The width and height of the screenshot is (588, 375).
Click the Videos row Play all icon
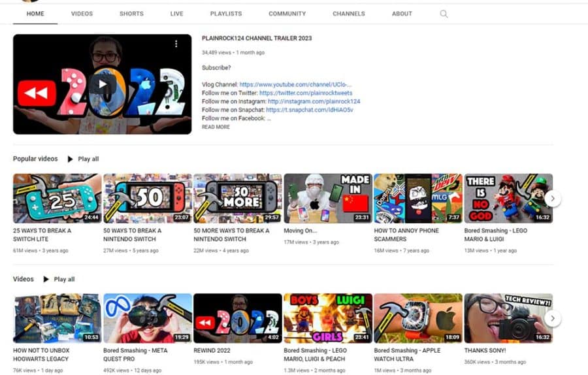click(46, 279)
